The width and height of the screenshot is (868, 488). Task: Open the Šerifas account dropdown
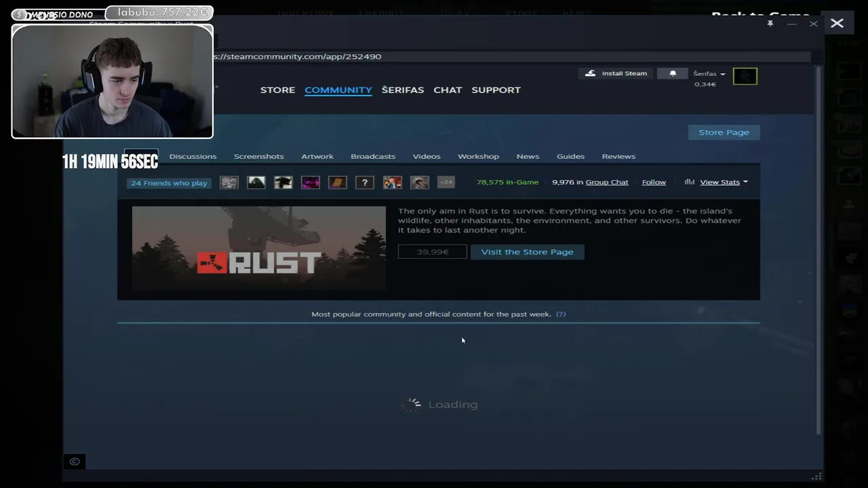click(x=709, y=73)
